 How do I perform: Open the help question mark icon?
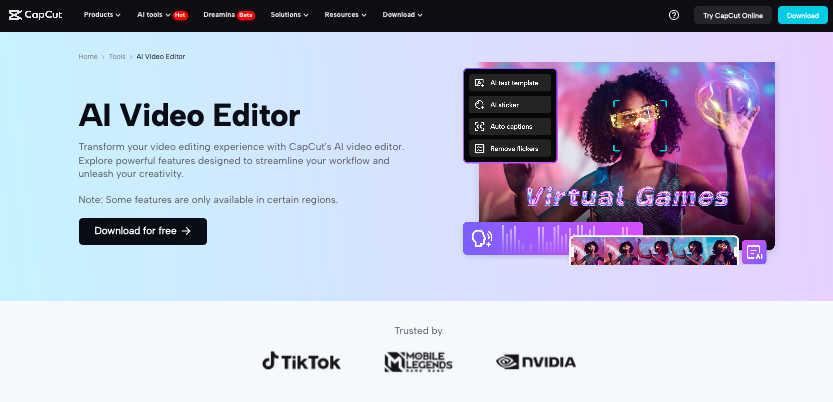tap(674, 15)
